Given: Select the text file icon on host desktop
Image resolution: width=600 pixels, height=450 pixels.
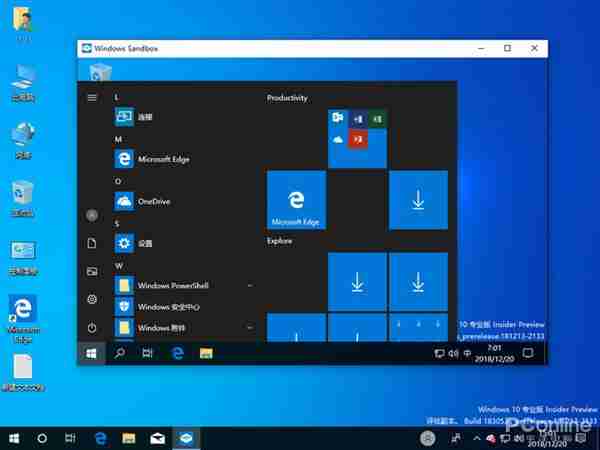Looking at the screenshot, I should tap(23, 372).
